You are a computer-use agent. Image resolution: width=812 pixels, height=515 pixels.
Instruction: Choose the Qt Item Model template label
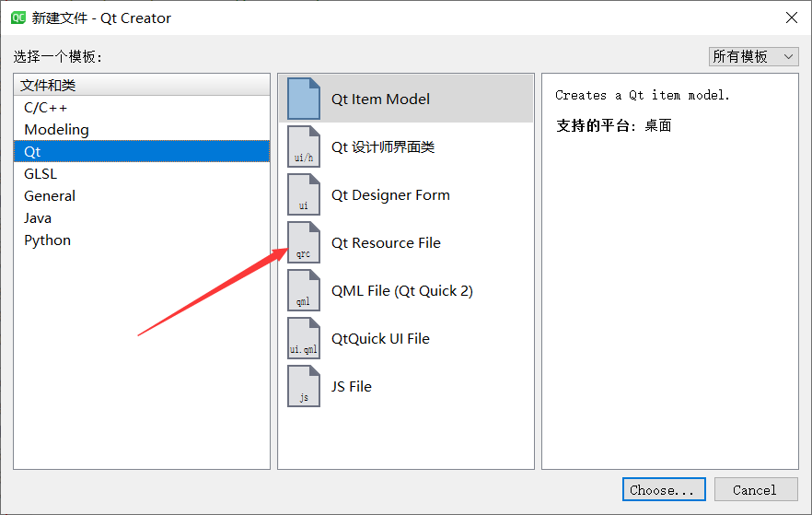tap(380, 99)
